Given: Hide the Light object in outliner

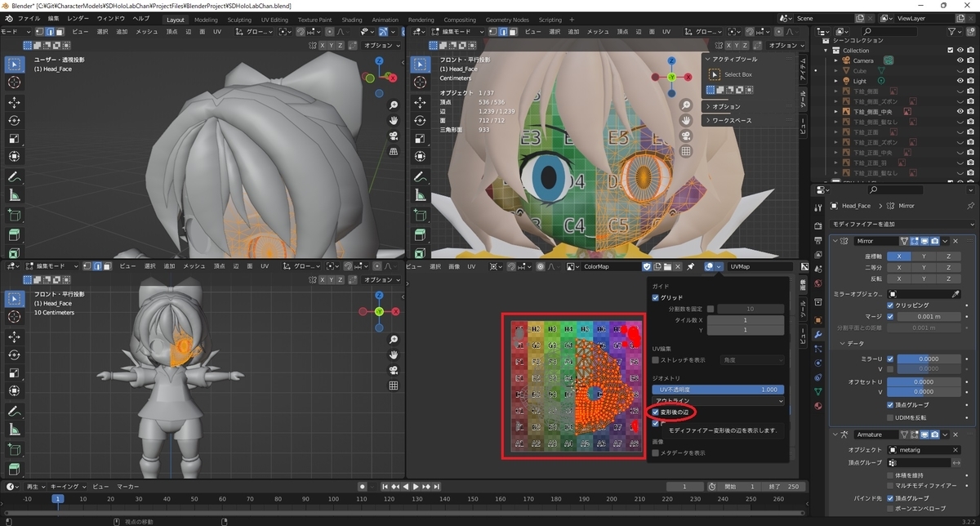Looking at the screenshot, I should 959,81.
